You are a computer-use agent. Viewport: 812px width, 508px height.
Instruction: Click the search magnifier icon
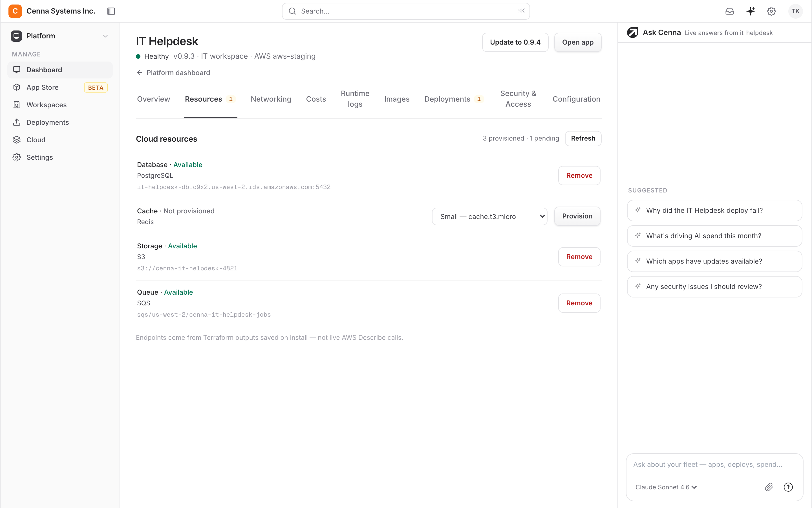point(292,11)
